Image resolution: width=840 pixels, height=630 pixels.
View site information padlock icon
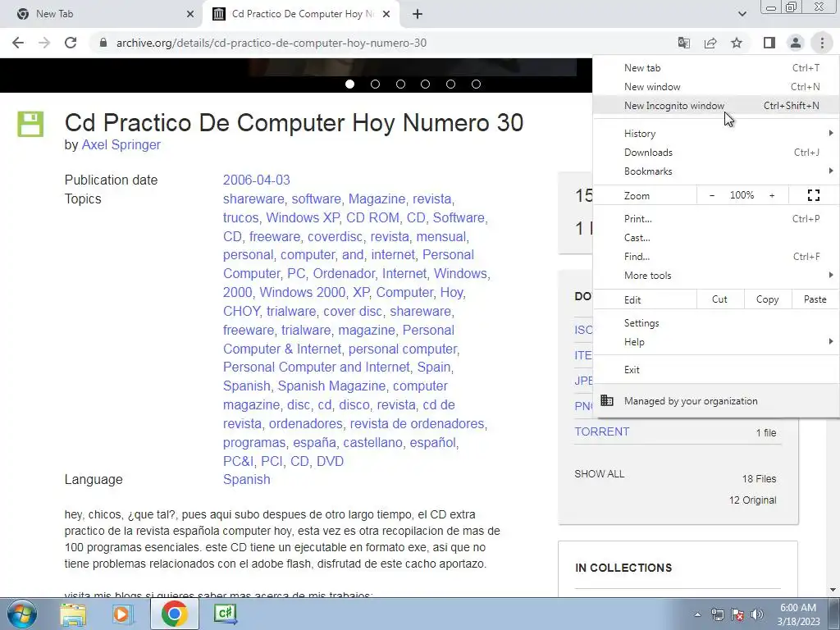click(103, 43)
